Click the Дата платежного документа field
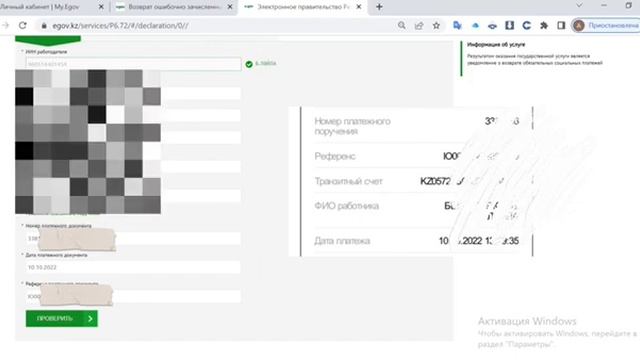The width and height of the screenshot is (640, 360). 133,267
